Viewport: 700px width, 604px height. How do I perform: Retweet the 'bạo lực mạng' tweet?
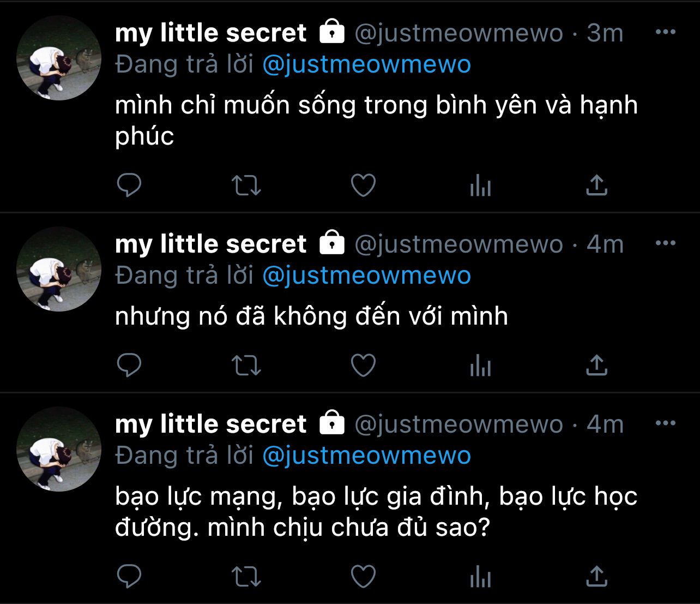click(246, 577)
